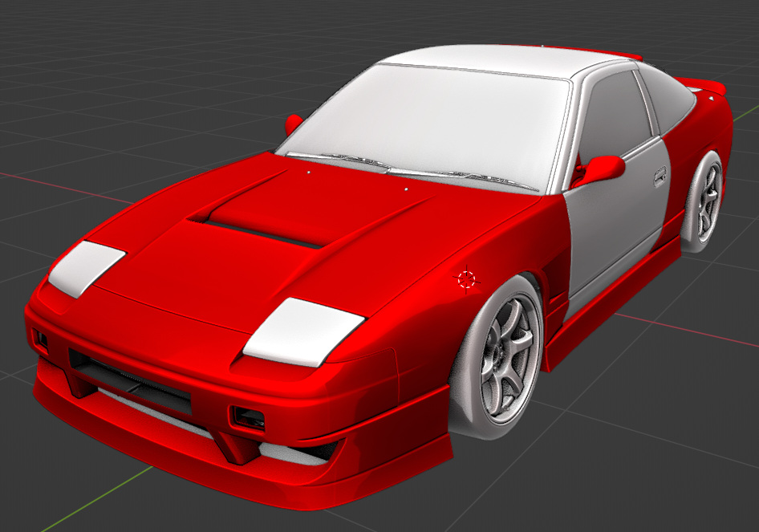
Task: Click the front bumper's central grille opening
Action: (x=131, y=380)
